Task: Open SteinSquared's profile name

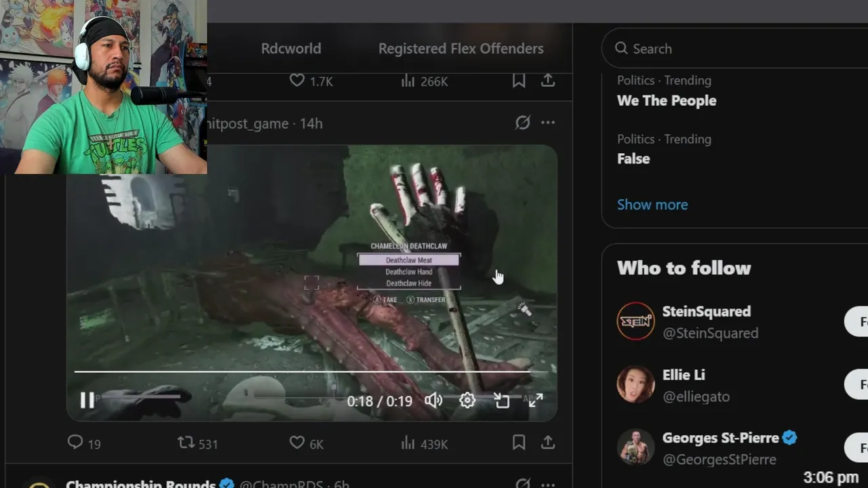Action: pyautogui.click(x=707, y=311)
